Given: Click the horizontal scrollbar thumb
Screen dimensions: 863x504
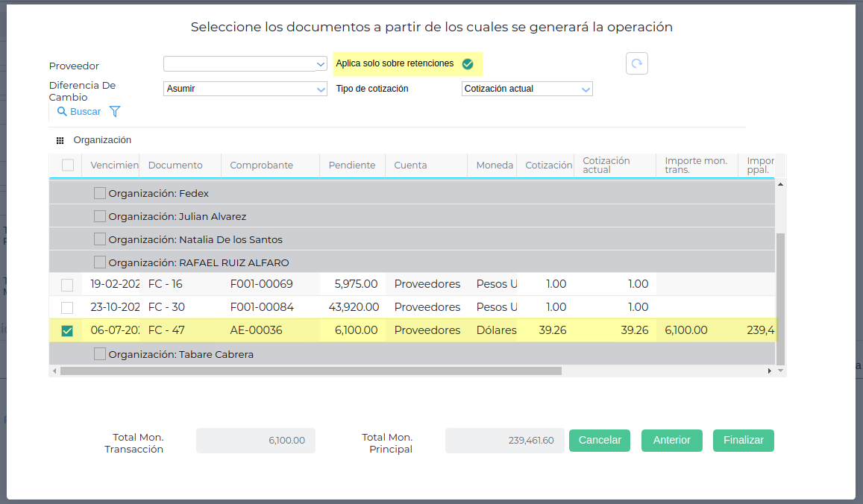Looking at the screenshot, I should (310, 371).
